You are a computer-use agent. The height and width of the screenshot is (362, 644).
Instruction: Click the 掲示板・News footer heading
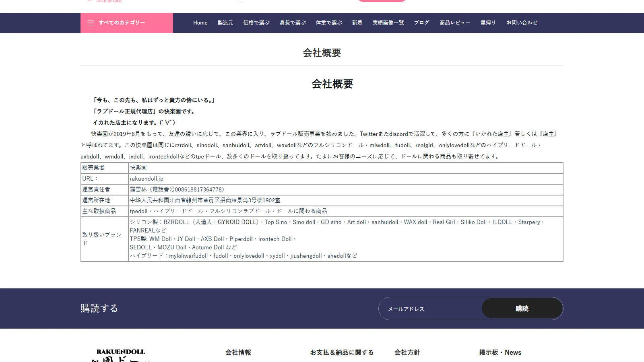500,352
